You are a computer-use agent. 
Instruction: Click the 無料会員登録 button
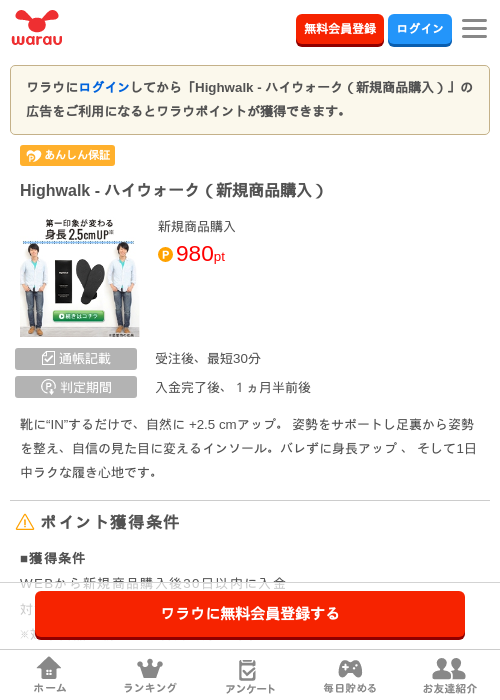(340, 29)
